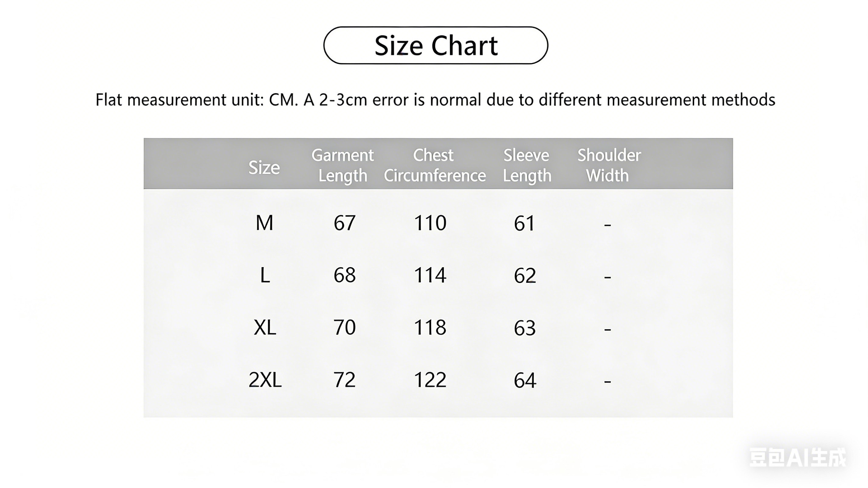The height and width of the screenshot is (488, 868).
Task: Click the AI-generated watermark in the corner
Action: tap(797, 458)
